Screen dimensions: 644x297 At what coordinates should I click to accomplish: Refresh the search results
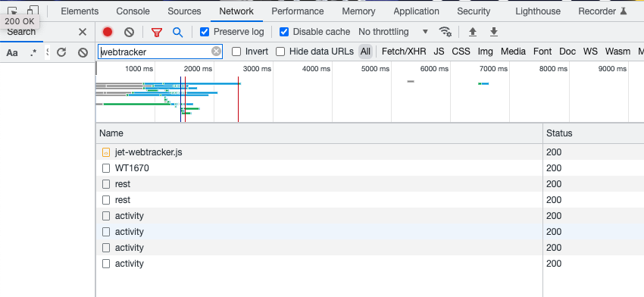tap(61, 52)
